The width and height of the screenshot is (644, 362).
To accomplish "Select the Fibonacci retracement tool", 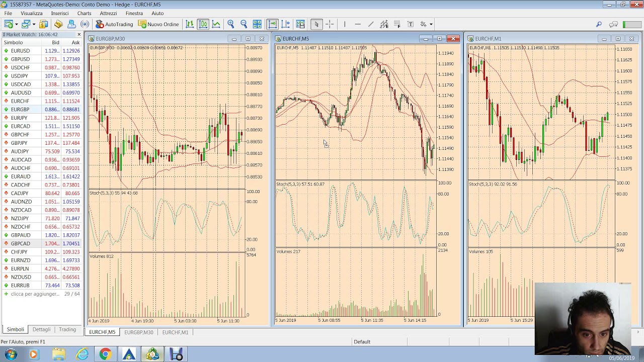I will [x=397, y=24].
